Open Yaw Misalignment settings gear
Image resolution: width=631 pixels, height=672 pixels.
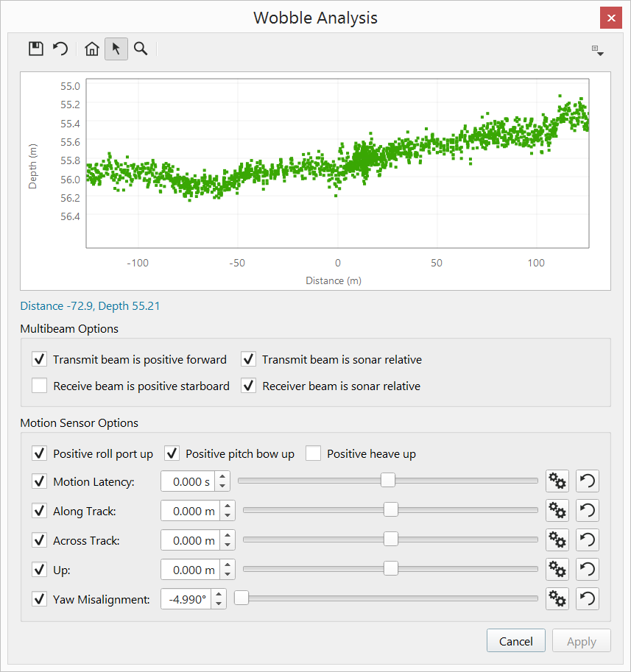point(557,599)
